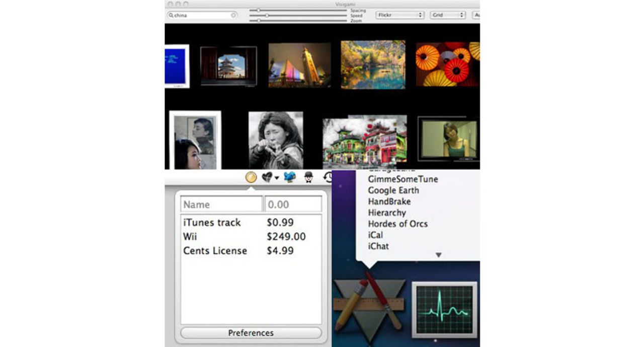644x347 pixels.
Task: Open the Flickr source dropdown
Action: pyautogui.click(x=400, y=15)
